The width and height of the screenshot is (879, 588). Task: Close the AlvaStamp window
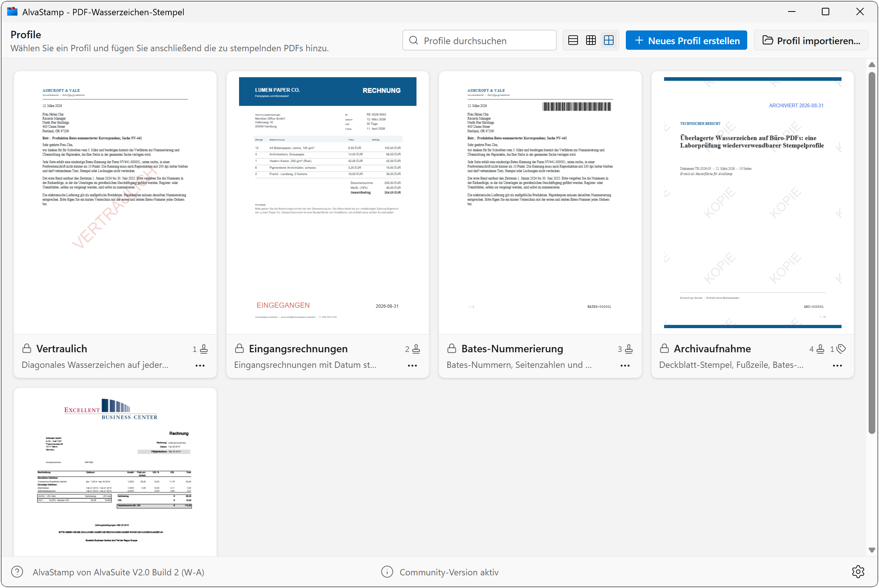click(859, 12)
